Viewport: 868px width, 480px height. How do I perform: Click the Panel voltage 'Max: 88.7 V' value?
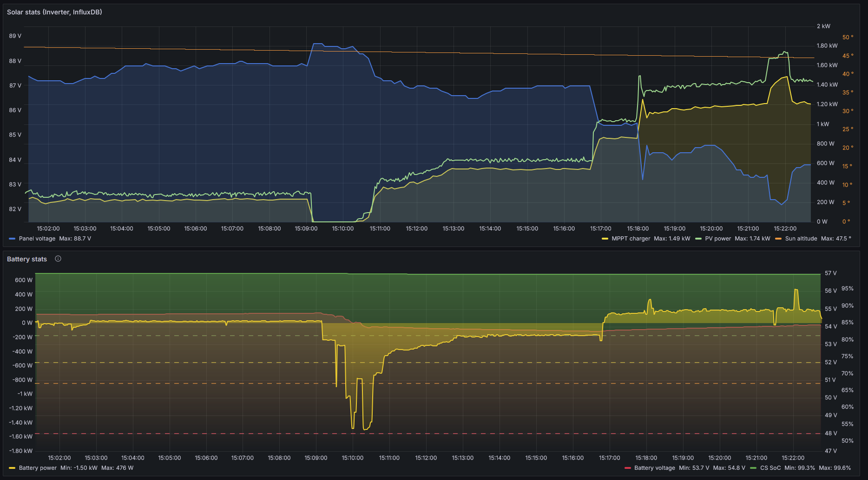[75, 239]
